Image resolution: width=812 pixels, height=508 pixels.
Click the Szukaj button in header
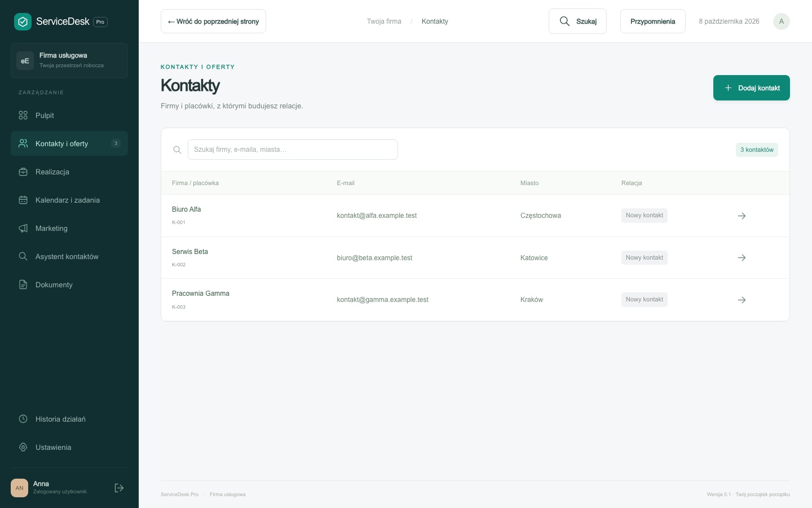click(x=577, y=21)
